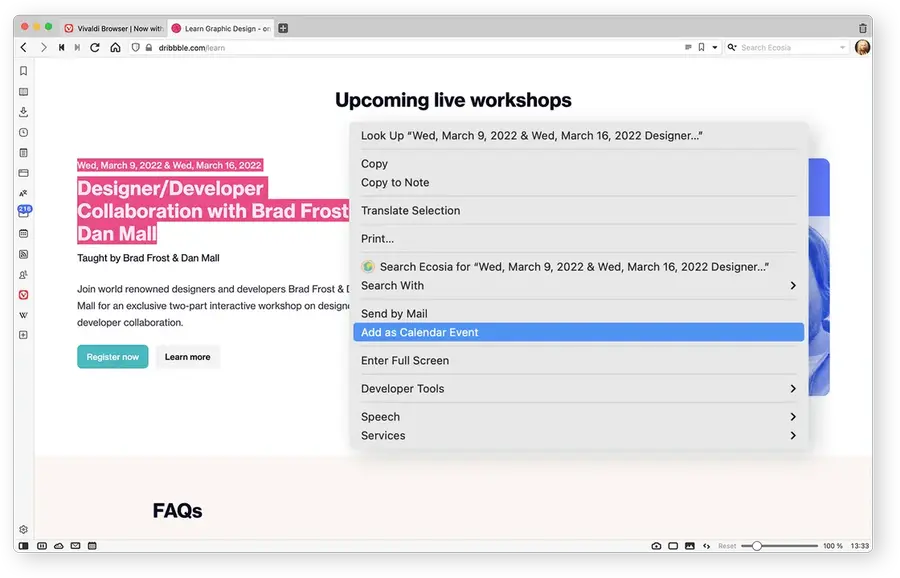Open Sync cloud status icon

point(59,546)
